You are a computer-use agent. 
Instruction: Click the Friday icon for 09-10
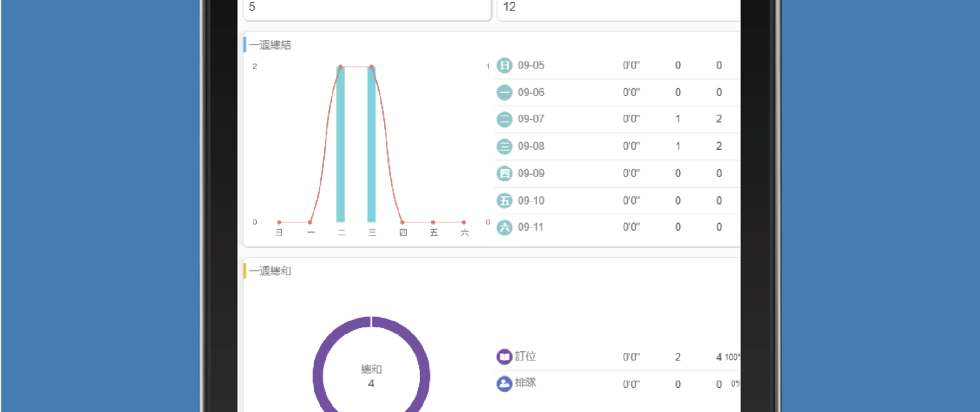click(504, 200)
